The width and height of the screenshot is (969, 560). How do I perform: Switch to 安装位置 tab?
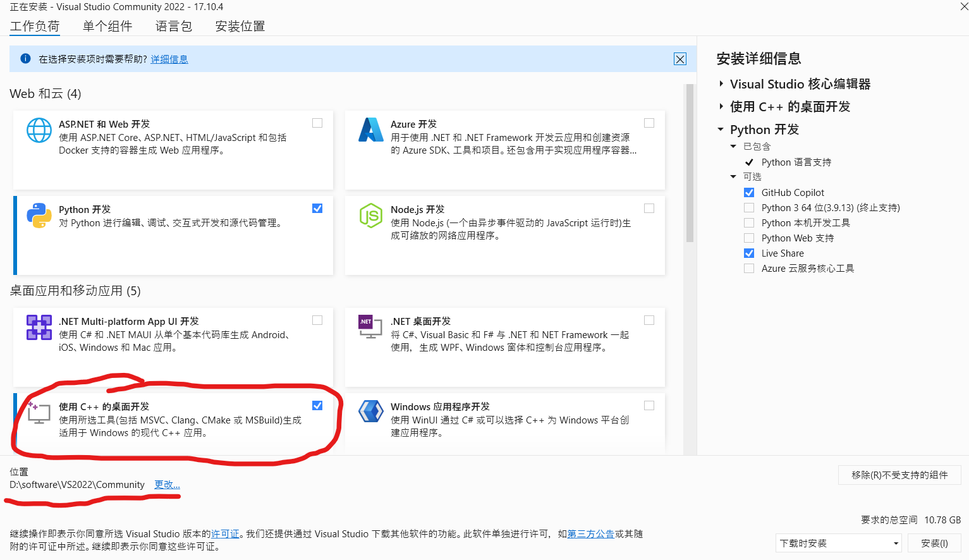240,27
